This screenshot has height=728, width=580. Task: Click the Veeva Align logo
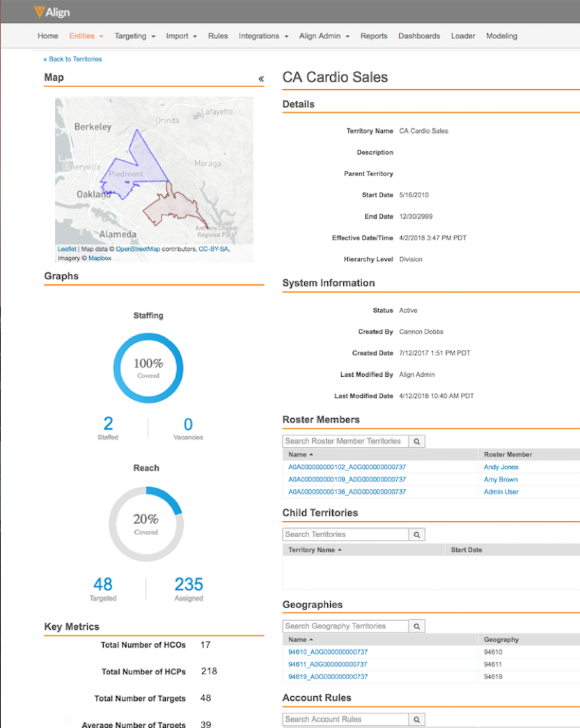tap(52, 12)
